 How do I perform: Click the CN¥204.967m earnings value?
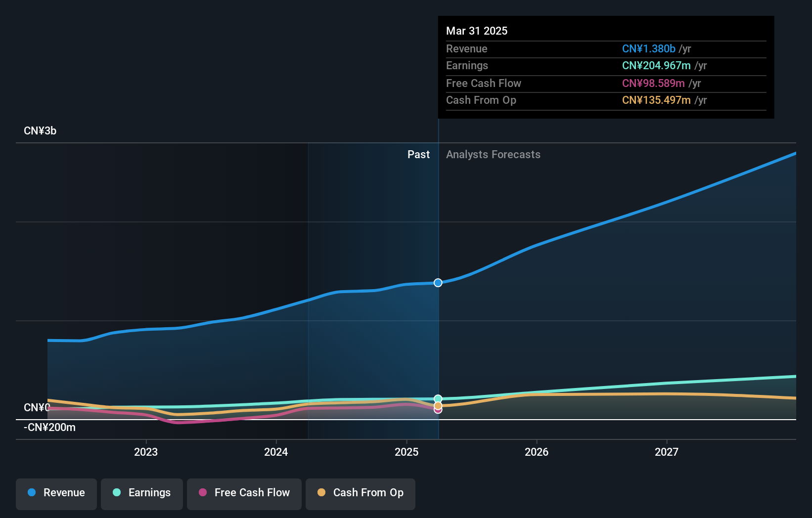tap(656, 66)
